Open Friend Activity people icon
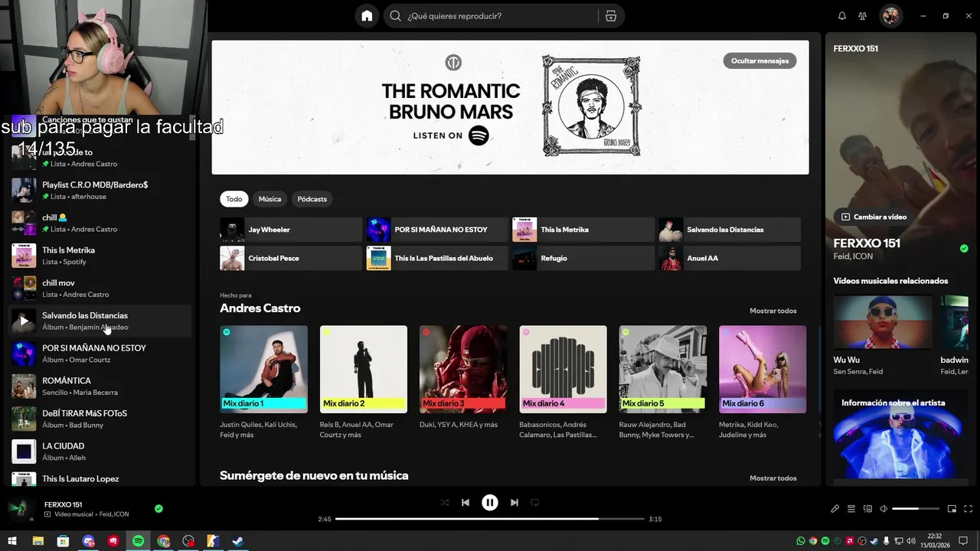Viewport: 980px width, 551px height. [x=863, y=16]
